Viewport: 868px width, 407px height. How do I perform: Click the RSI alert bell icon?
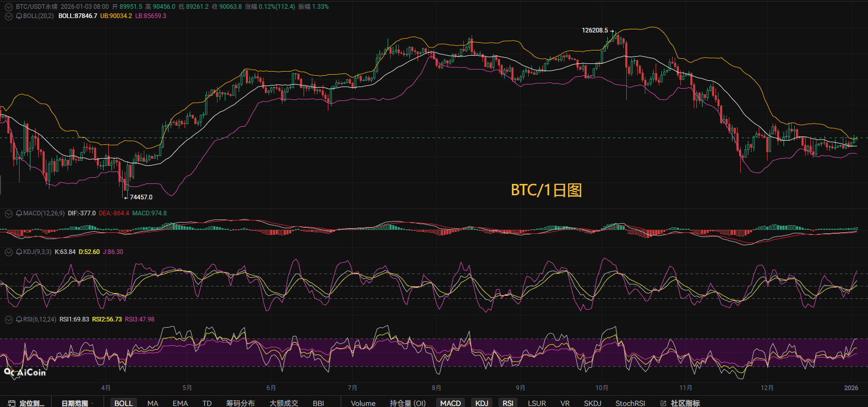click(x=19, y=319)
